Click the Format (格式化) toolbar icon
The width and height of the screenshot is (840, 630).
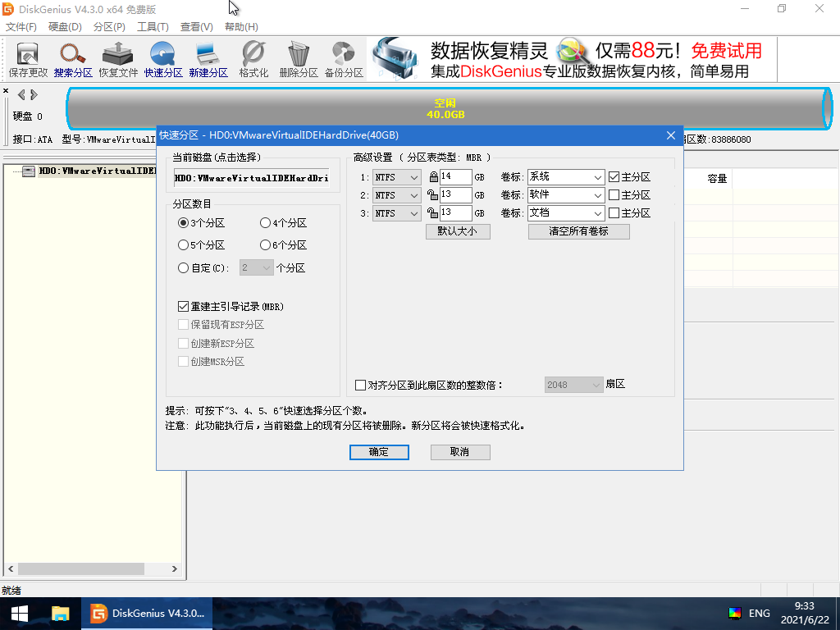(253, 59)
